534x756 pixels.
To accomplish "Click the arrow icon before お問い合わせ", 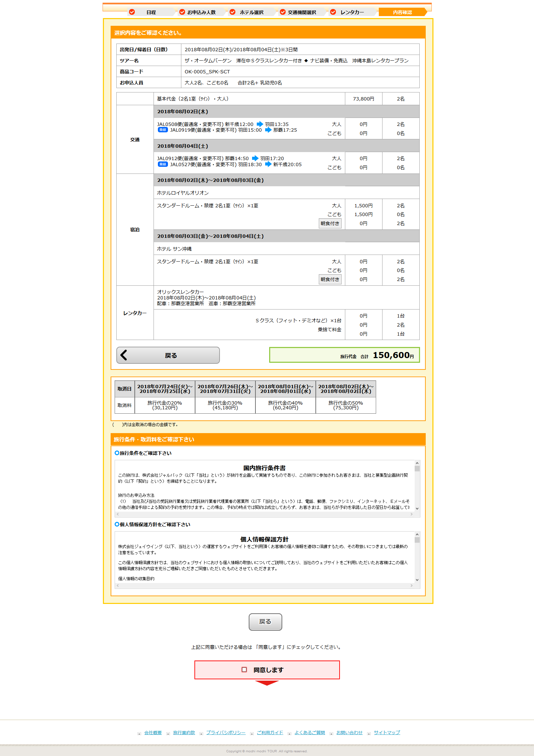I will 331,734.
